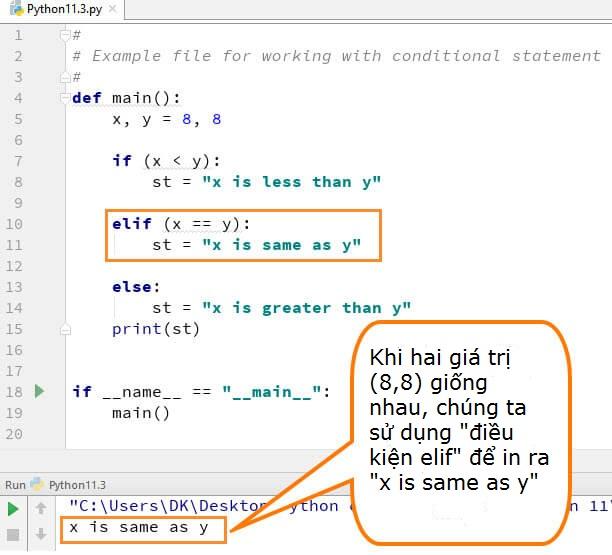Image resolution: width=612 pixels, height=555 pixels.
Task: Click the fold end marker at line 3
Action: (x=66, y=77)
